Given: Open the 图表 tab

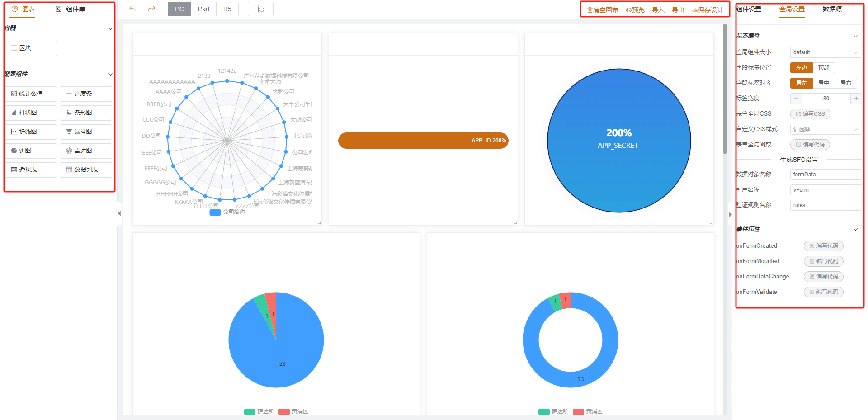Looking at the screenshot, I should 23,9.
